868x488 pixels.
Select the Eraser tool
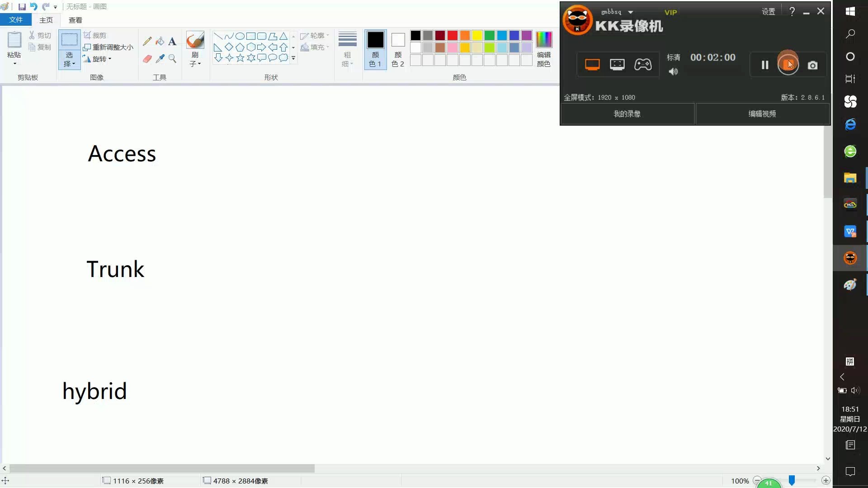click(x=147, y=59)
